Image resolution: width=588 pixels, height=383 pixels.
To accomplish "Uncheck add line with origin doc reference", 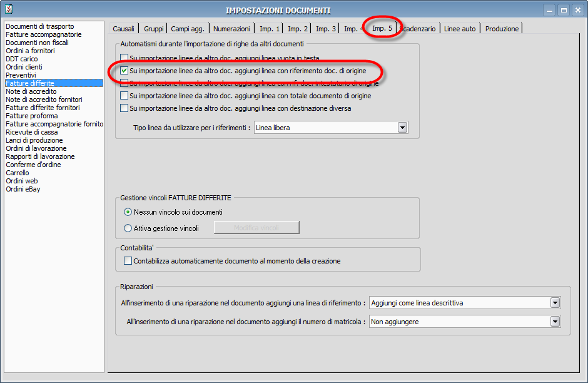I will point(124,71).
